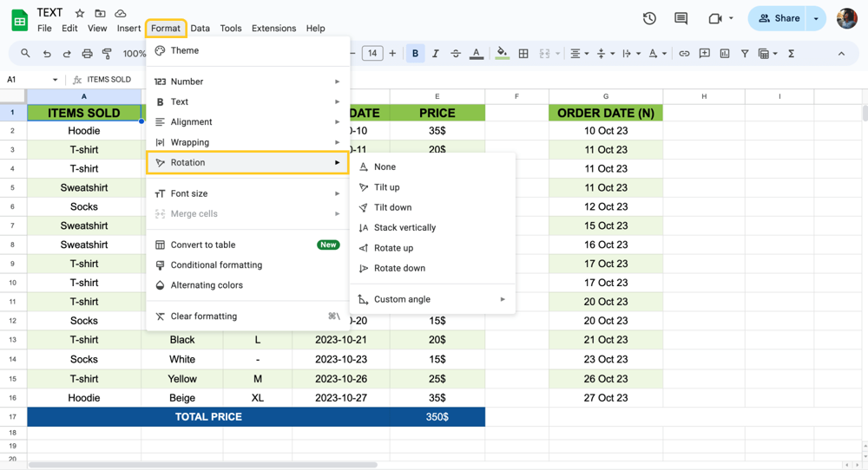The height and width of the screenshot is (470, 868).
Task: Open the fill color picker
Action: (x=502, y=54)
